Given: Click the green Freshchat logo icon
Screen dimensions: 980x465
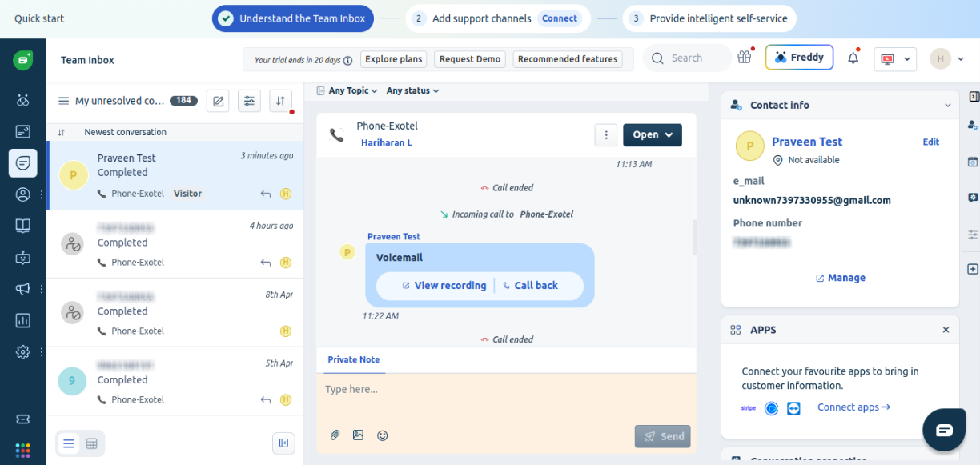Looking at the screenshot, I should click(x=22, y=60).
